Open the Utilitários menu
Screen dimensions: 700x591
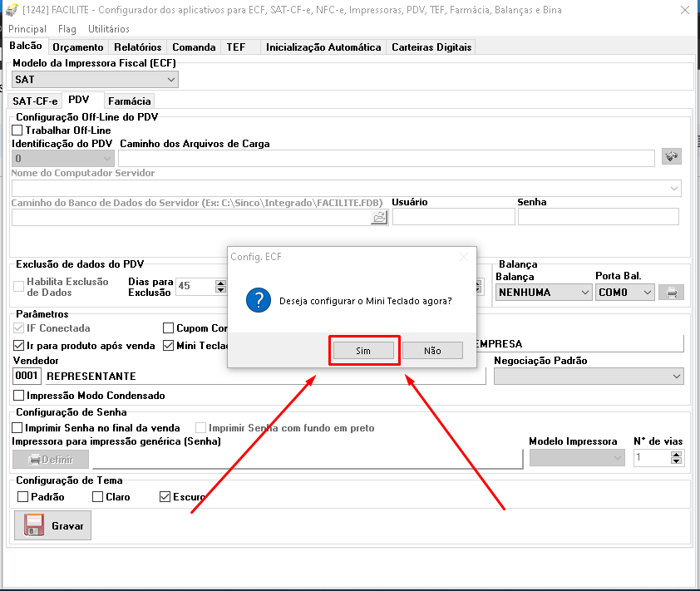pyautogui.click(x=108, y=29)
